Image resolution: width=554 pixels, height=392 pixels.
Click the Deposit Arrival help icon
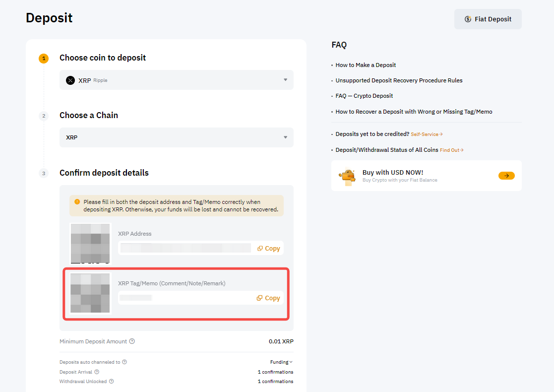97,372
